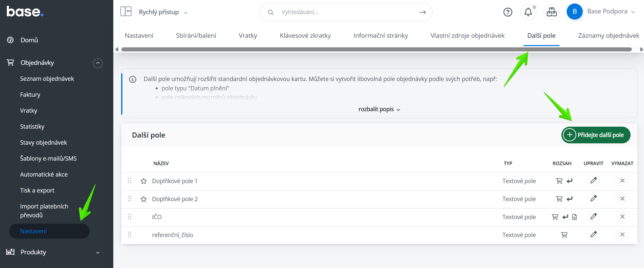Viewport: 644px width, 268px height.
Task: Expand description with rozbalit popis
Action: pos(379,109)
